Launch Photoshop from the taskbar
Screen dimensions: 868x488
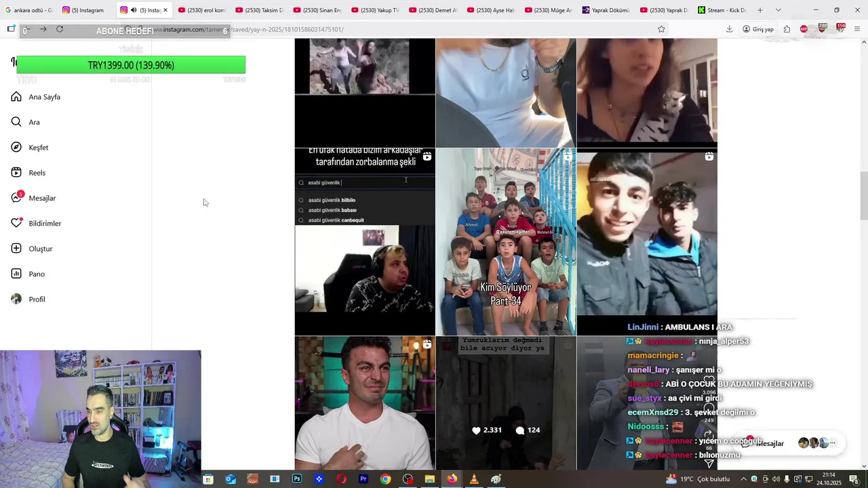(297, 479)
